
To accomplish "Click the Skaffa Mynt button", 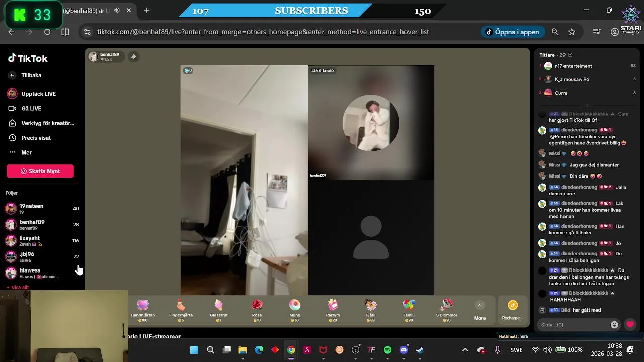I will click(x=40, y=171).
